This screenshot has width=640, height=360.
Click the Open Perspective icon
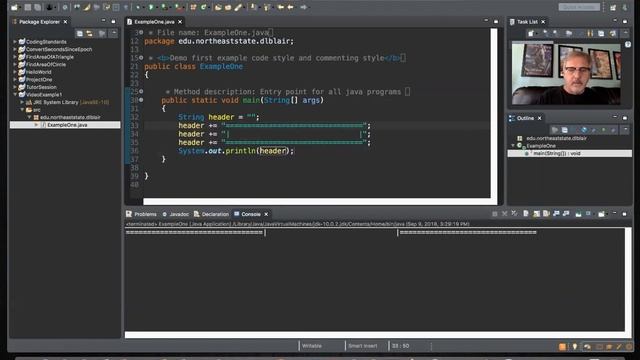click(x=613, y=7)
